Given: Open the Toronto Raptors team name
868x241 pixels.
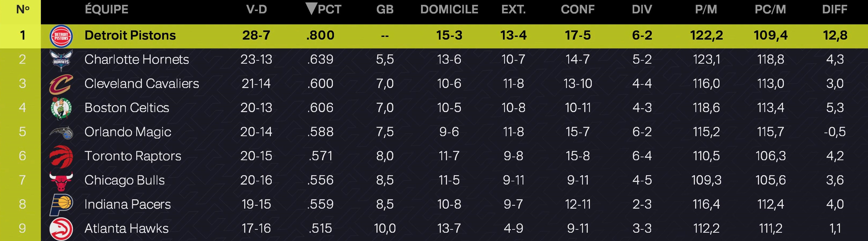Looking at the screenshot, I should pos(133,156).
